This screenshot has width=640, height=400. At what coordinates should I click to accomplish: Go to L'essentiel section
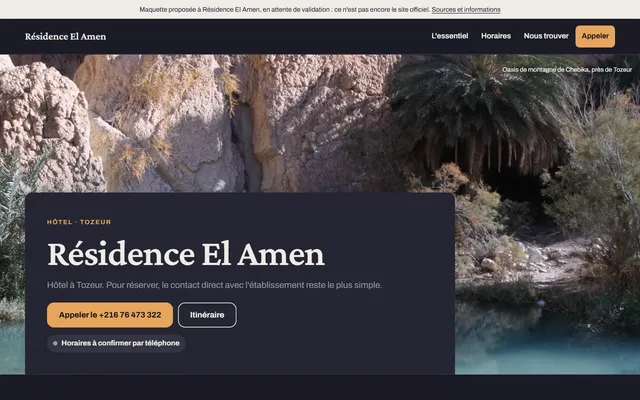[x=450, y=36]
